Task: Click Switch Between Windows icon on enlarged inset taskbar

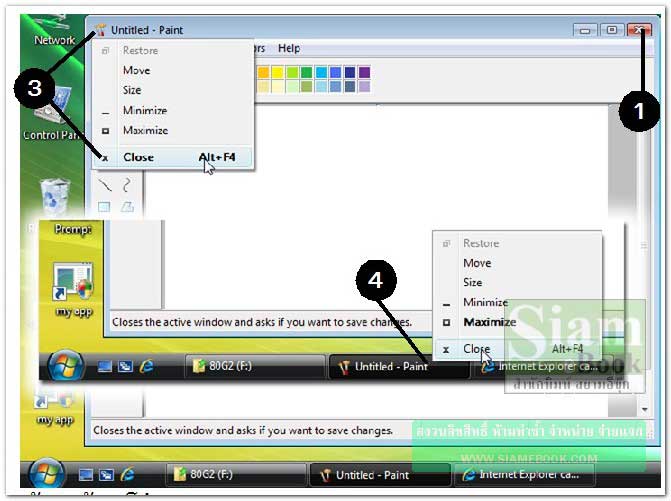Action: tap(125, 366)
